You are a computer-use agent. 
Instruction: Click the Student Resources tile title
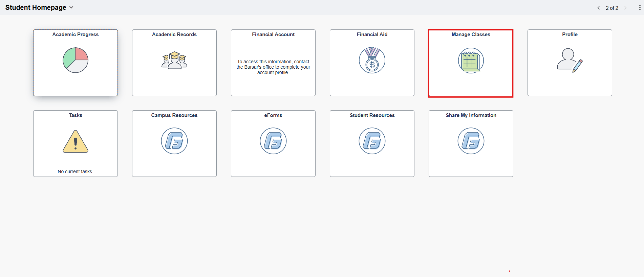pyautogui.click(x=372, y=115)
